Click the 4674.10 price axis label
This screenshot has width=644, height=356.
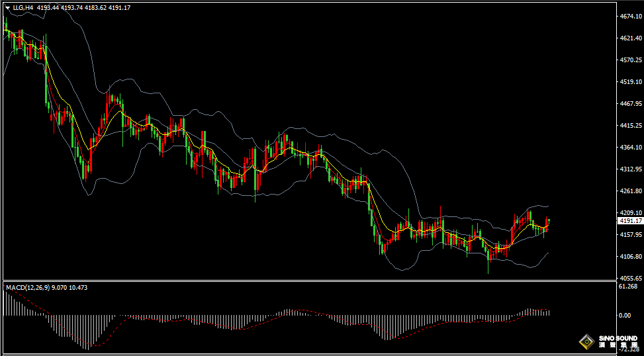tap(631, 17)
